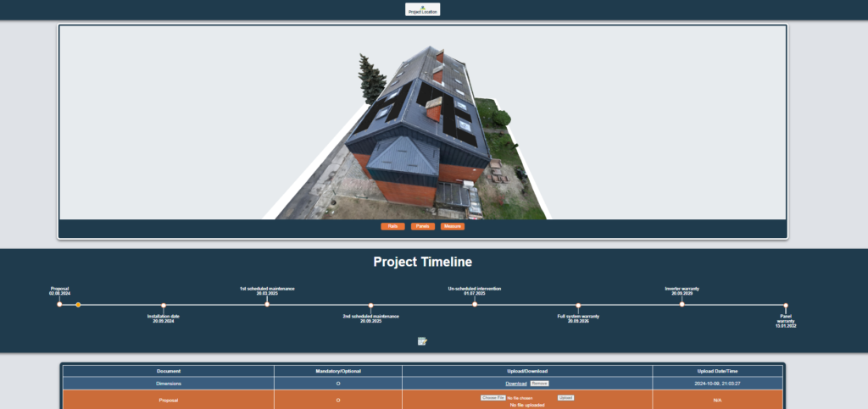The image size is (868, 409).
Task: Click the Panel warranty timeline marker
Action: tap(786, 305)
